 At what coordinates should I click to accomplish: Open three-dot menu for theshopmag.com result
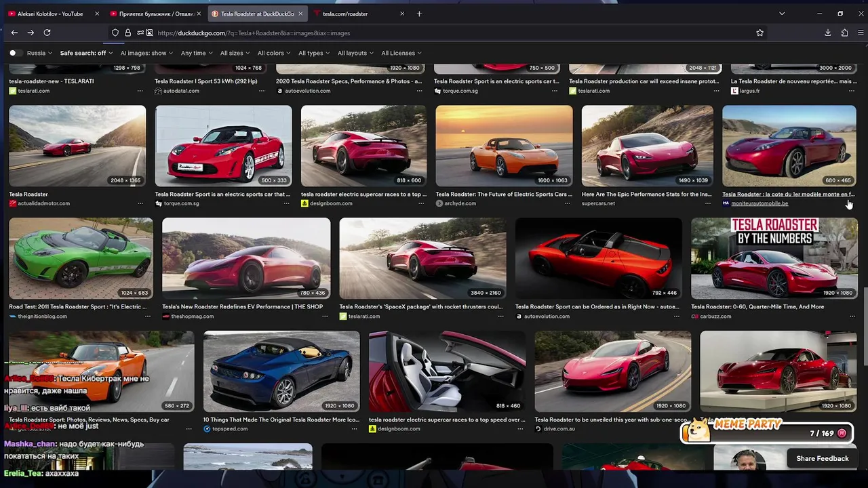[325, 317]
